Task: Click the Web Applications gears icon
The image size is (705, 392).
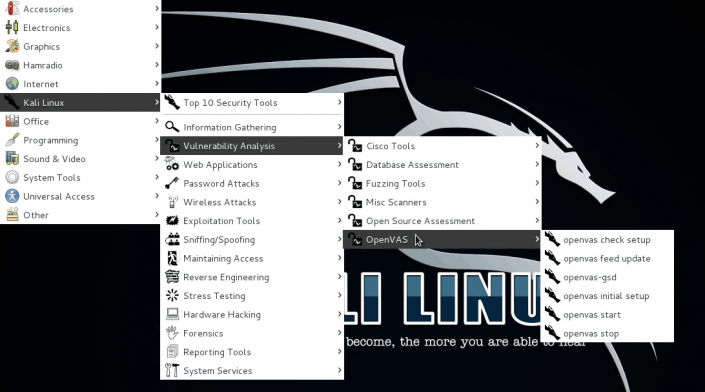Action: click(172, 165)
